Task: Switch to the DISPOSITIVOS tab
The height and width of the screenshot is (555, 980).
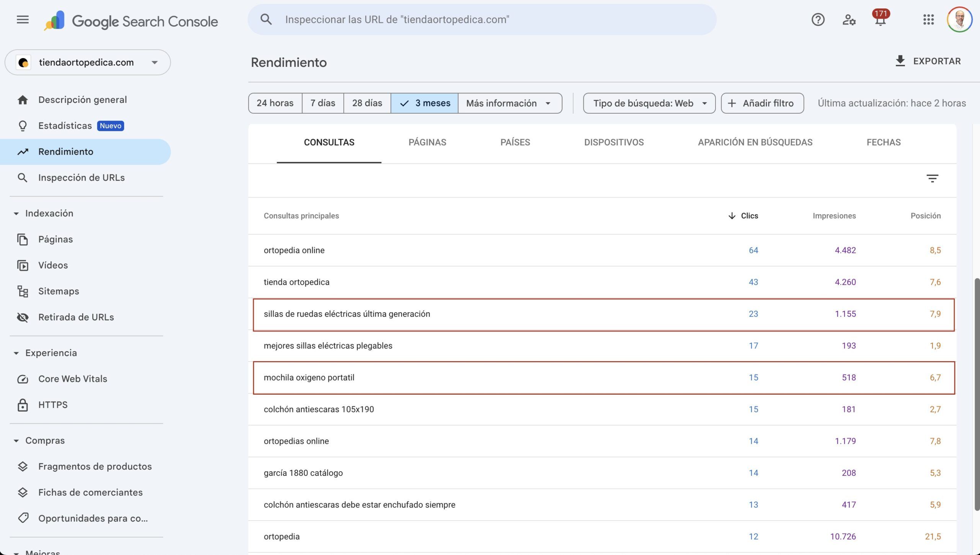Action: pyautogui.click(x=614, y=143)
